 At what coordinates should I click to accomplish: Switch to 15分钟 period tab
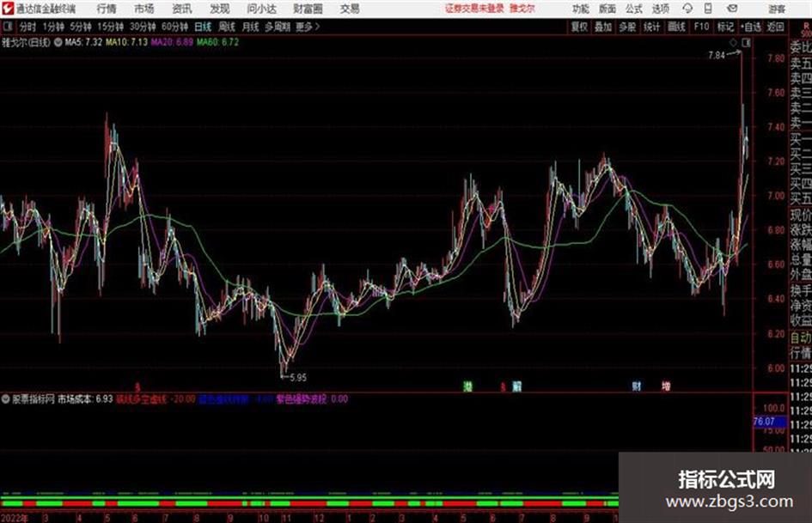110,27
